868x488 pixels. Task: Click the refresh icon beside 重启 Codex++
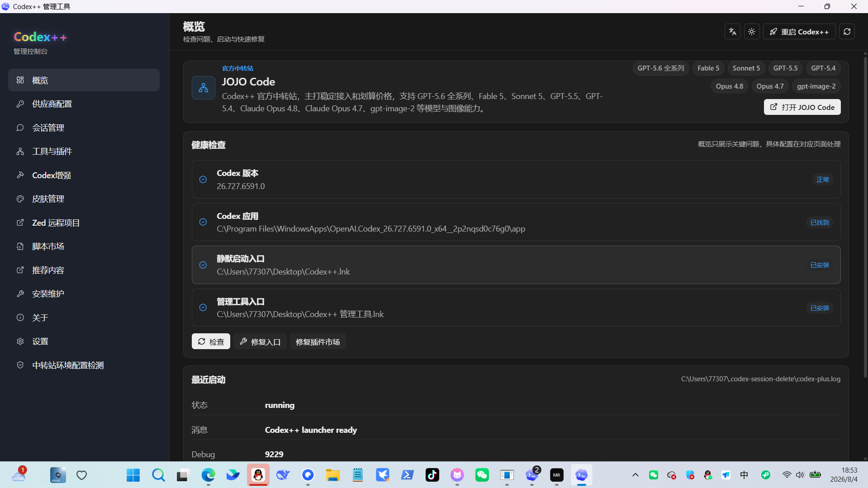(847, 32)
